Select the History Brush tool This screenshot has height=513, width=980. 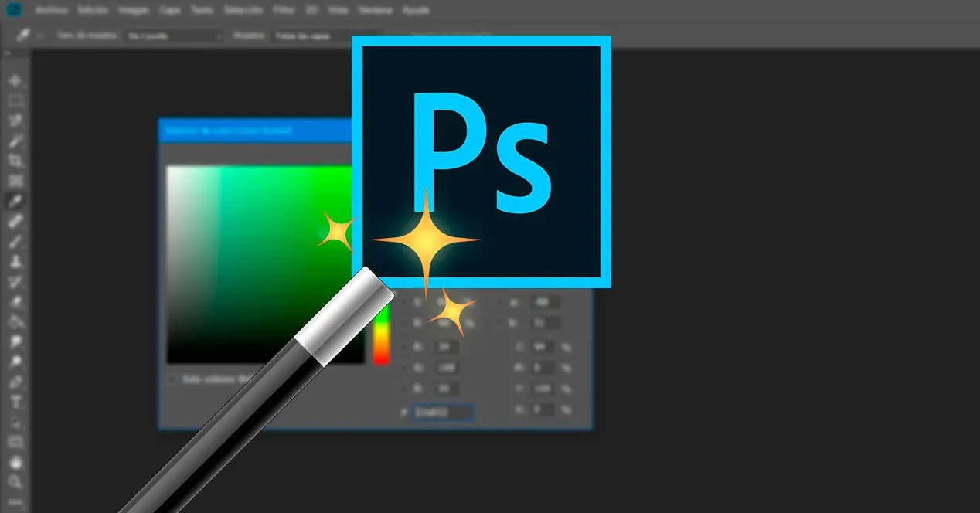tap(15, 281)
